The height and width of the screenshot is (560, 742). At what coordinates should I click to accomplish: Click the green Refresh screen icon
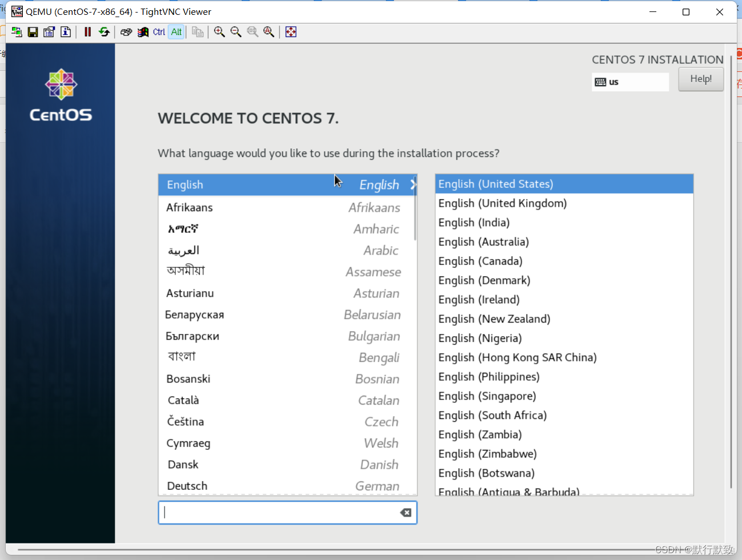coord(104,32)
